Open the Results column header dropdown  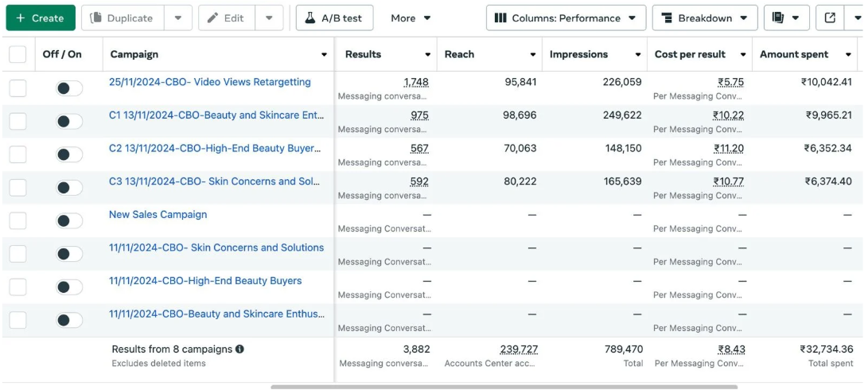428,55
